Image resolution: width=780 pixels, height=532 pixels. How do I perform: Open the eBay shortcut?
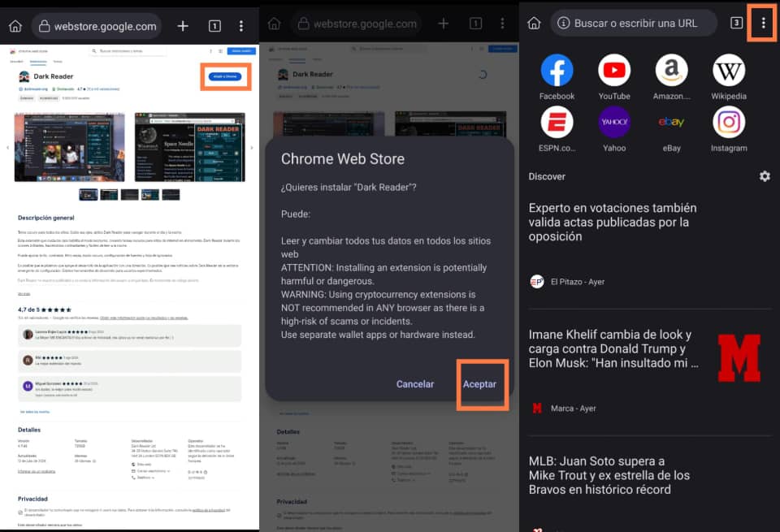coord(672,129)
